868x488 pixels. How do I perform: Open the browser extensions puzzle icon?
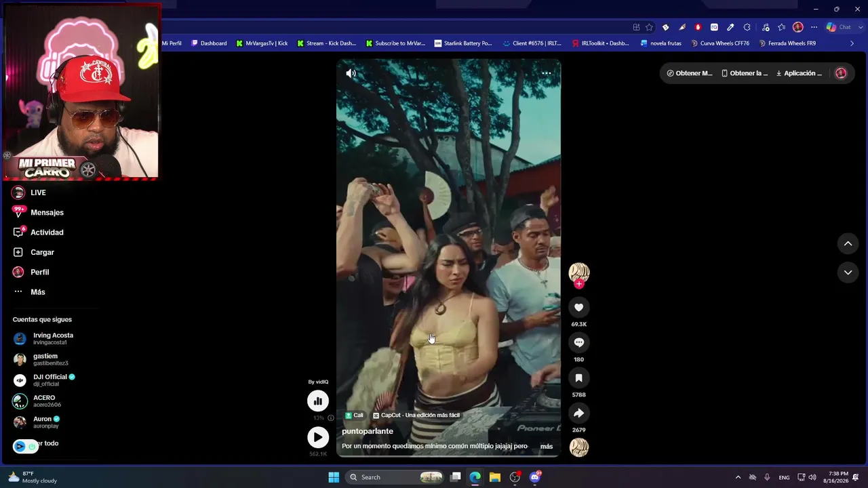pos(747,27)
